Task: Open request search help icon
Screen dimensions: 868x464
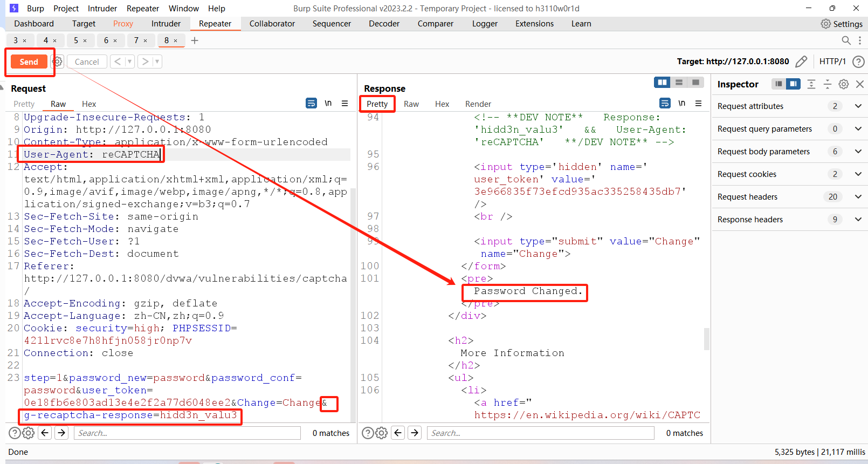Action: (15, 433)
